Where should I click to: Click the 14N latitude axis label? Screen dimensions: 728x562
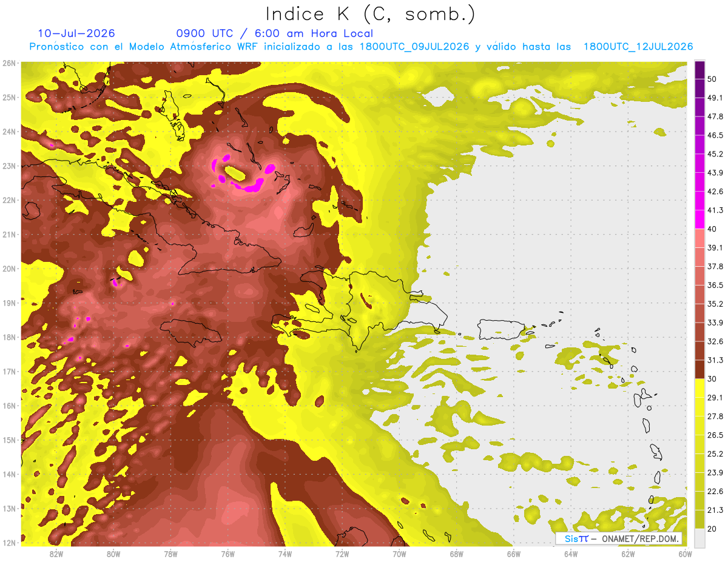coord(8,474)
